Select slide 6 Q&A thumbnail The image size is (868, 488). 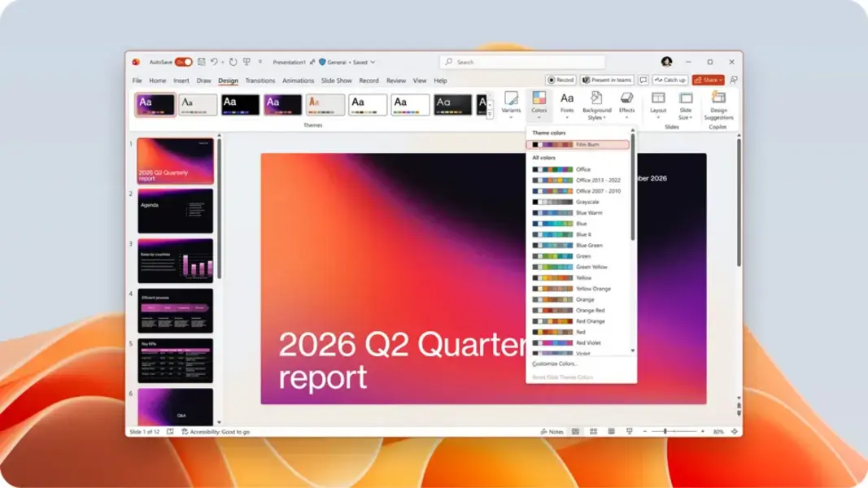coord(175,407)
